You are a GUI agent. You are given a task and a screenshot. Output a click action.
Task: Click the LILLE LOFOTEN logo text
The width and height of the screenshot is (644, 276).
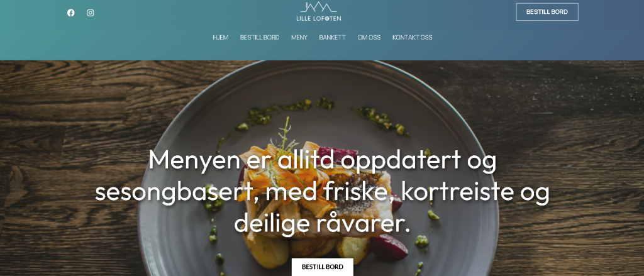tap(319, 18)
